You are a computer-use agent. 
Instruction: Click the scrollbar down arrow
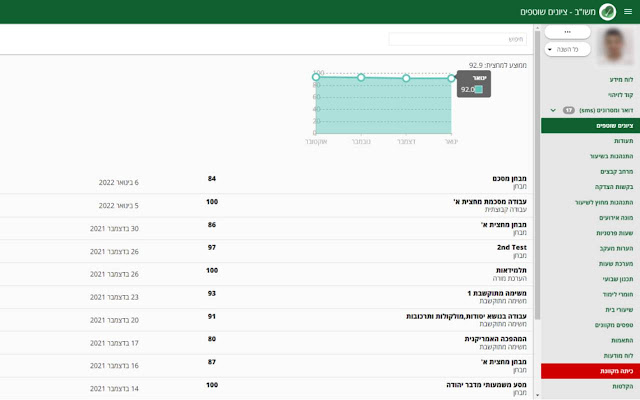click(537, 395)
